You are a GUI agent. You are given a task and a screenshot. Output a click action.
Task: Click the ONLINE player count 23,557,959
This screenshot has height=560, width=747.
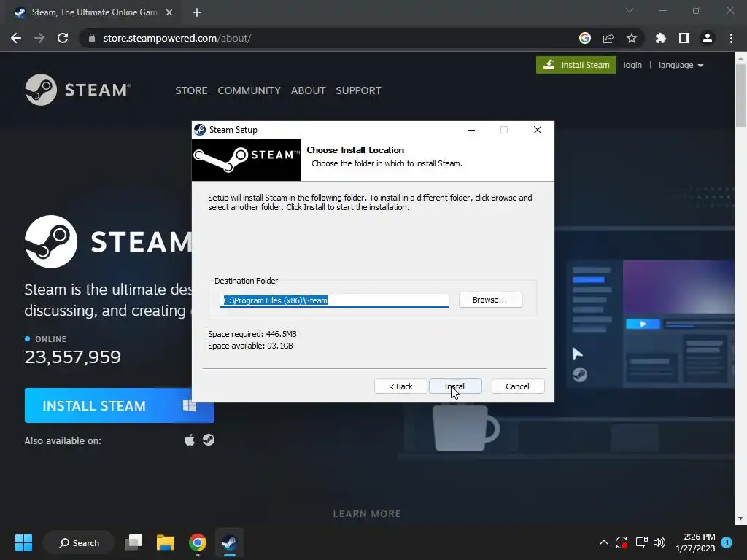[73, 357]
